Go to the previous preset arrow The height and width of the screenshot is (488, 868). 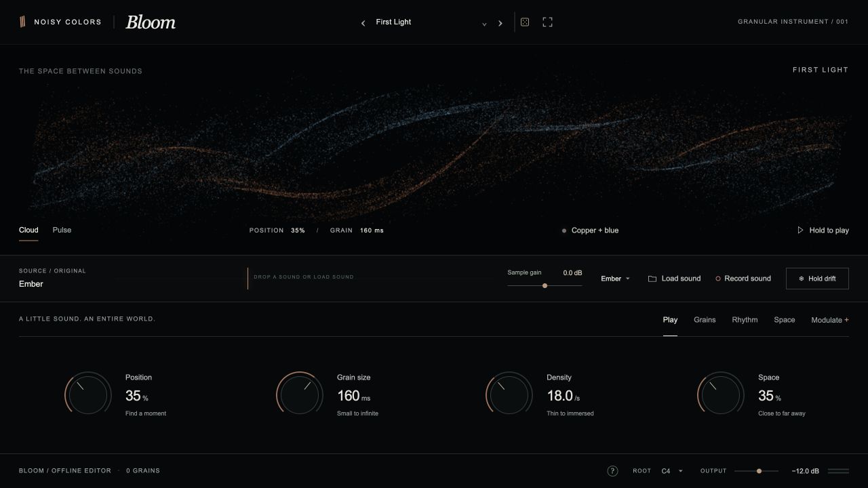click(x=363, y=23)
